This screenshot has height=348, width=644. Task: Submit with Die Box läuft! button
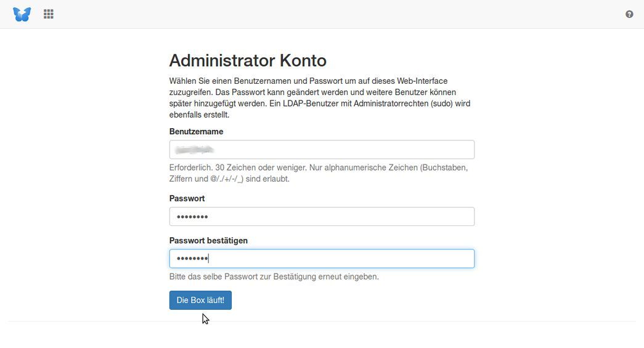[200, 300]
